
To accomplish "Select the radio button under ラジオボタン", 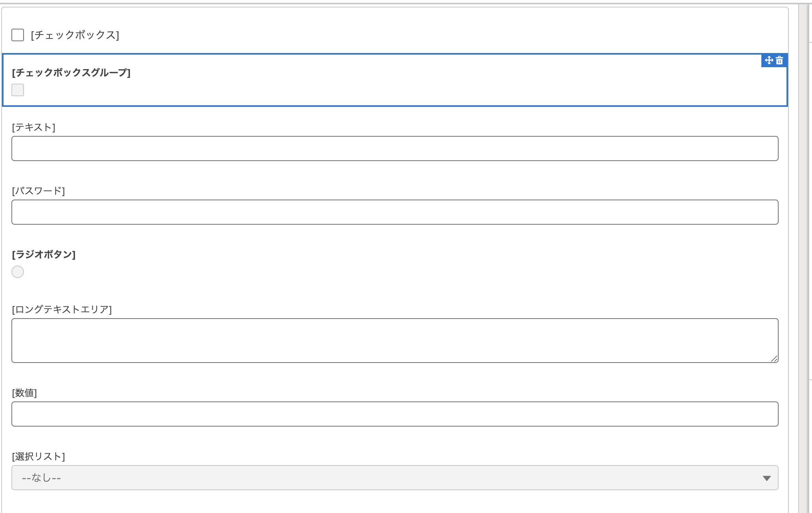I will click(18, 272).
